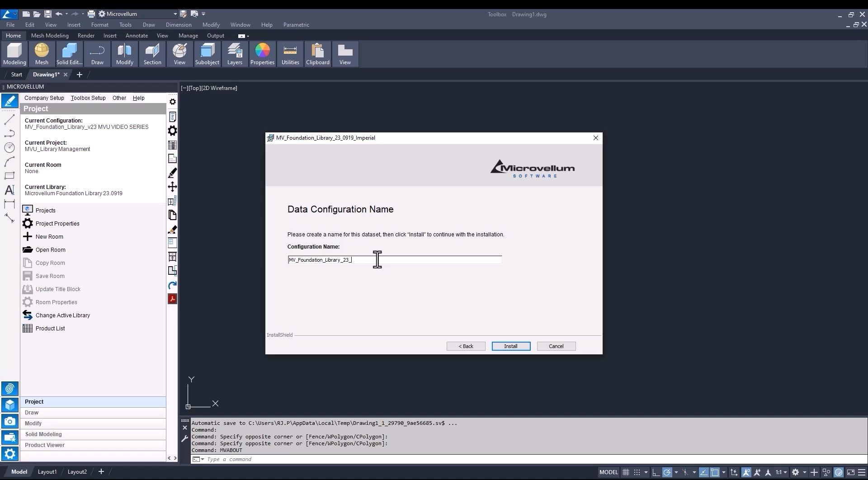Toggle clean screen icon in status bar
This screenshot has width=868, height=480.
click(x=850, y=472)
